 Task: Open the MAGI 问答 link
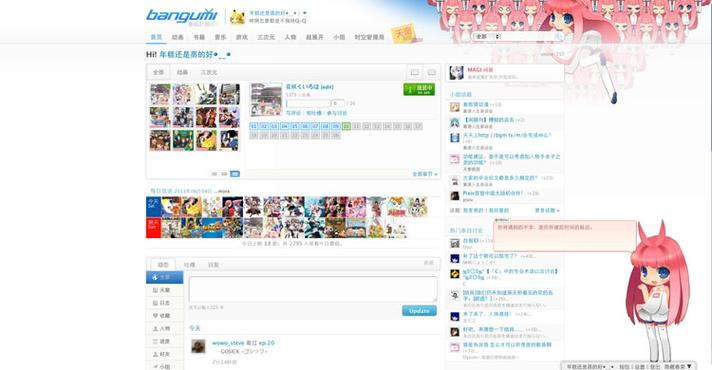[480, 70]
